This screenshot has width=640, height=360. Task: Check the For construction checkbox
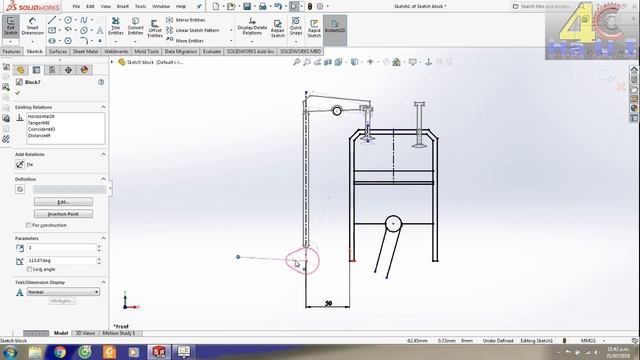[29, 225]
